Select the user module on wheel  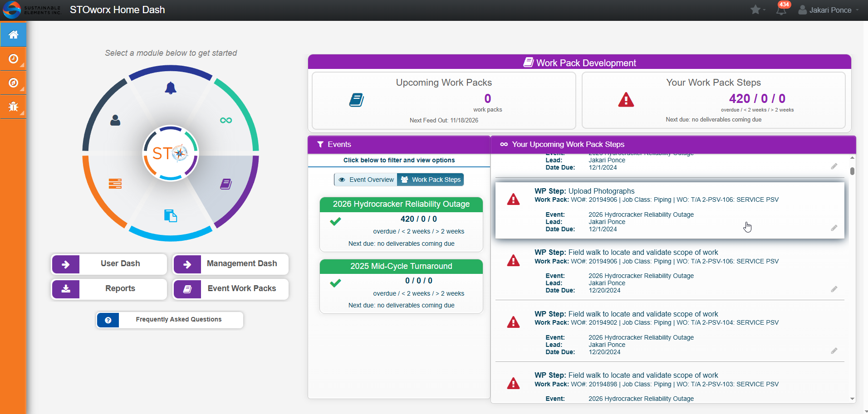pyautogui.click(x=115, y=120)
